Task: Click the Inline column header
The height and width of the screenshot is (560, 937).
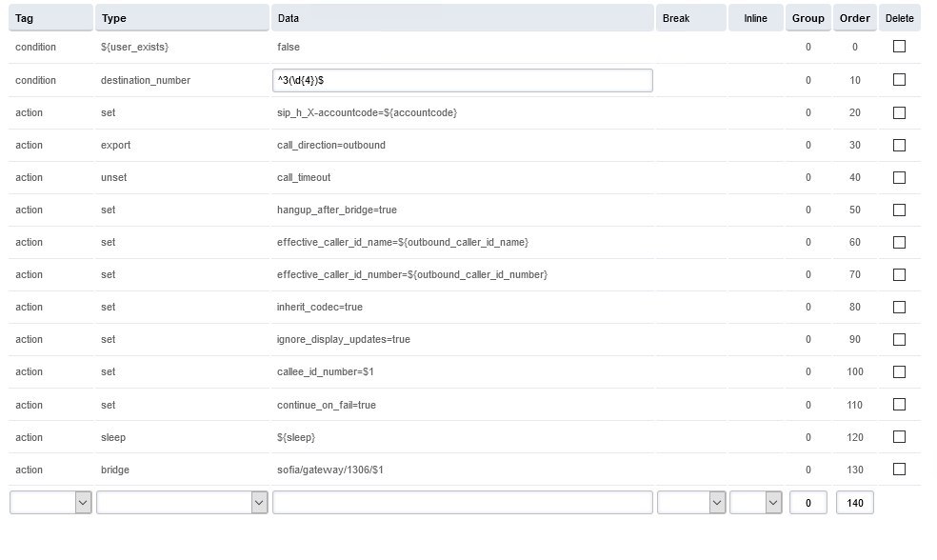Action: pos(756,18)
